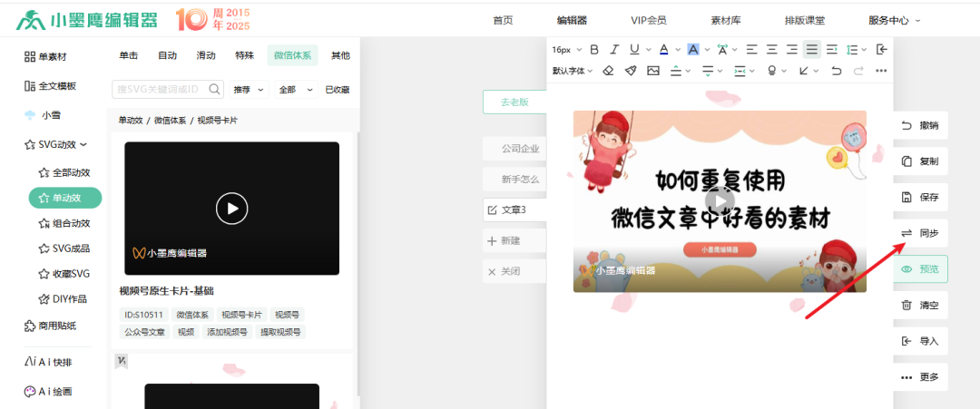Screen dimensions: 980x409
Task: Click the paragraph spacing before icon
Action: coord(676,71)
